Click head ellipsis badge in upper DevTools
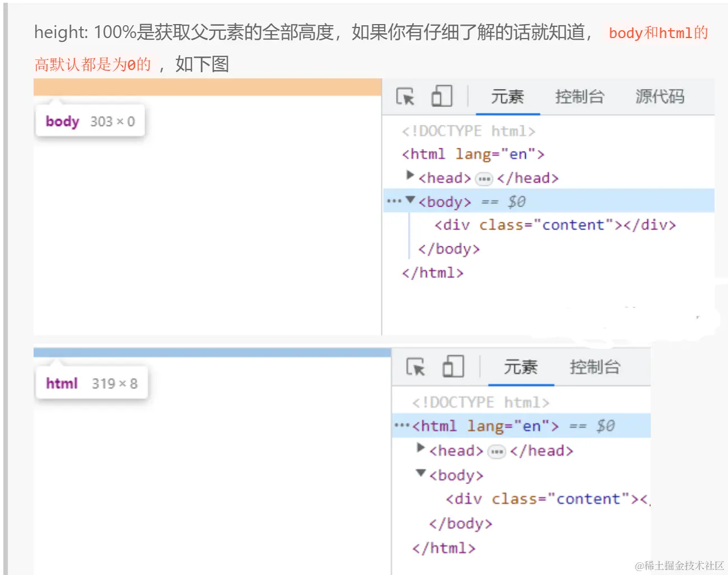 coord(484,179)
